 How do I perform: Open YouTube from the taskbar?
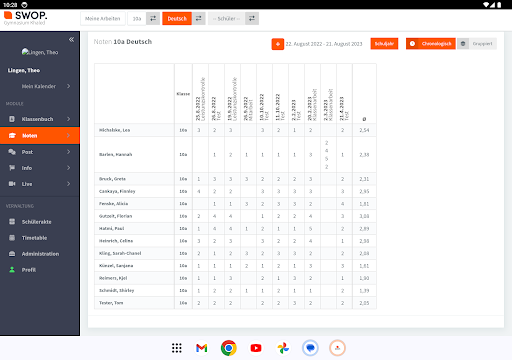(256, 348)
